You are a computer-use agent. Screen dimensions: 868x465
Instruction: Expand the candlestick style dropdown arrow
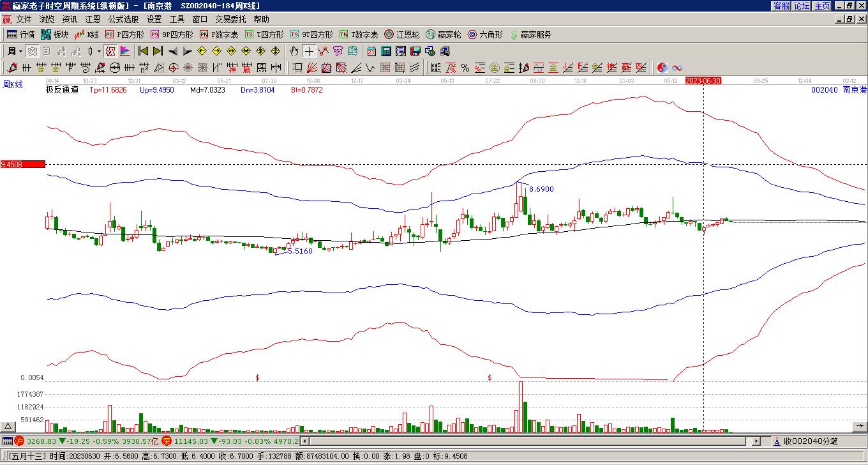pos(99,51)
